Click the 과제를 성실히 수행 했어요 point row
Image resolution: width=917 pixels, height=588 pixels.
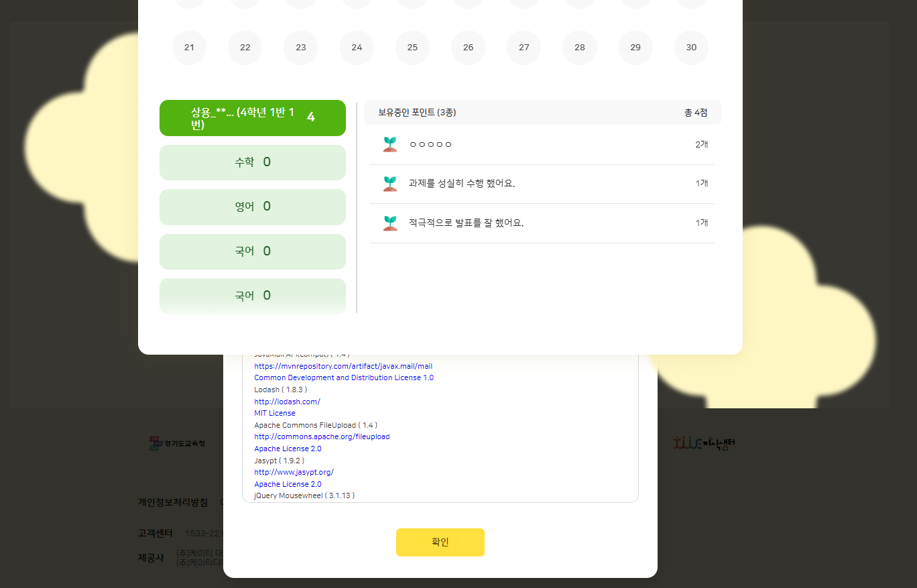point(542,184)
